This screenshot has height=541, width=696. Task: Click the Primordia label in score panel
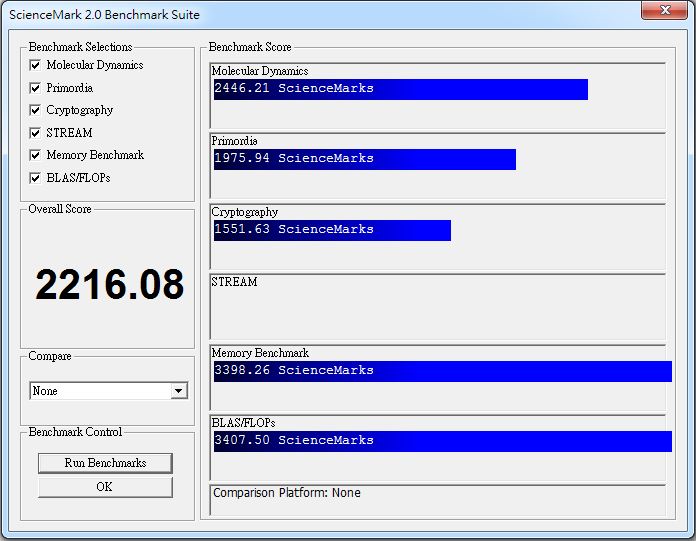pyautogui.click(x=234, y=141)
